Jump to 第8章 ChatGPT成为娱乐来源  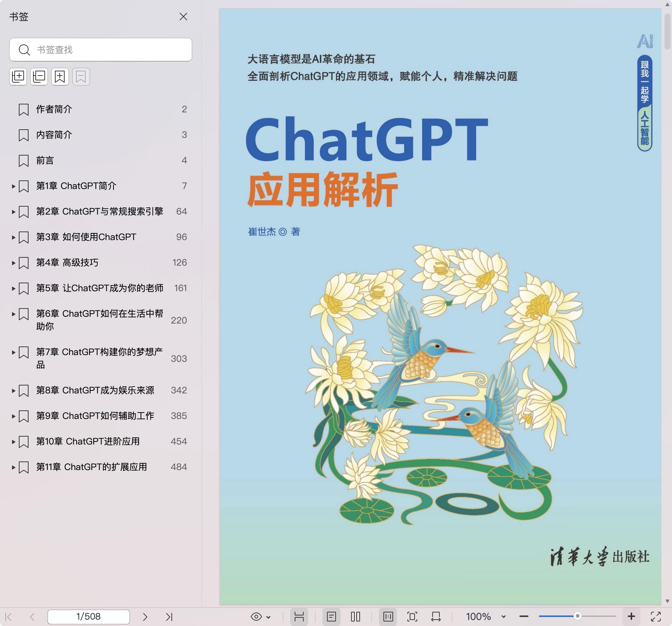95,390
